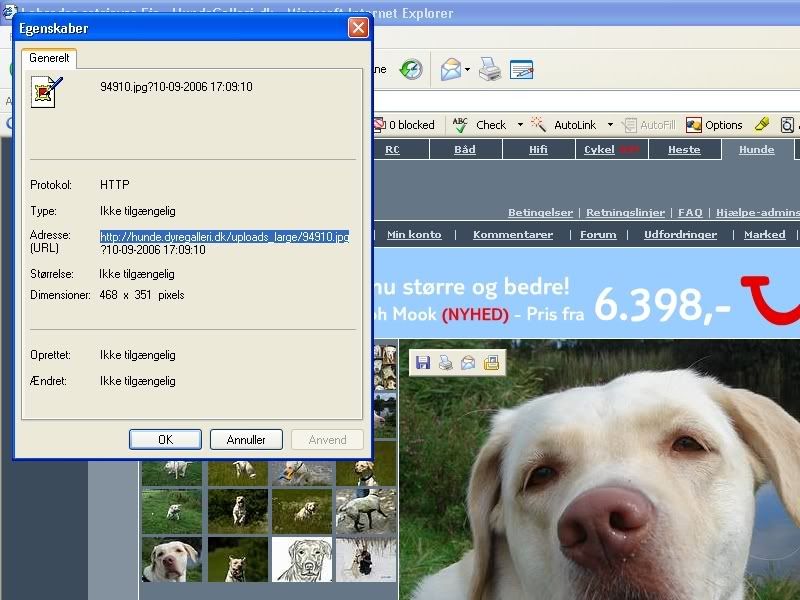Open the Forum link
The height and width of the screenshot is (600, 800).
pyautogui.click(x=598, y=235)
